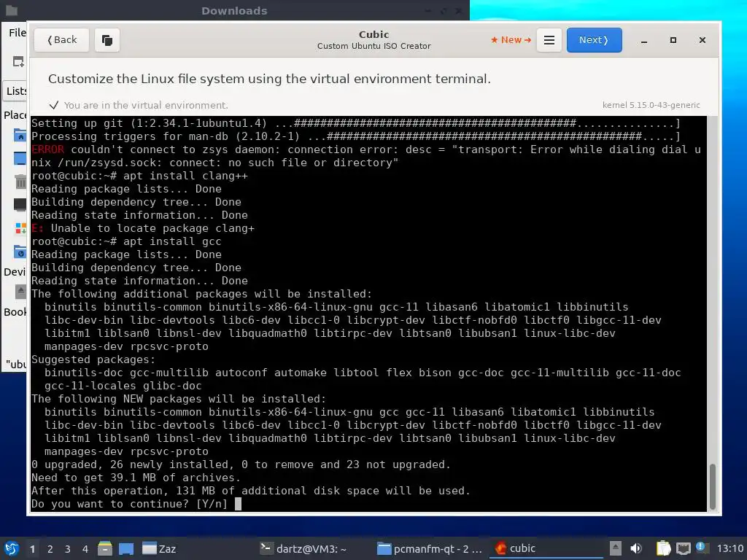Switch to virtual desktop 4
This screenshot has height=560, width=747.
pos(85,549)
